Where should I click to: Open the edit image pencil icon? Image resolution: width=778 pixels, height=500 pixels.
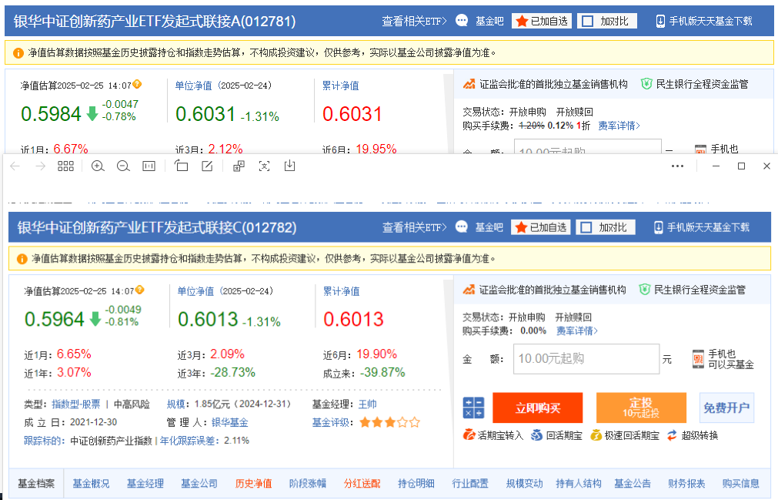point(207,166)
